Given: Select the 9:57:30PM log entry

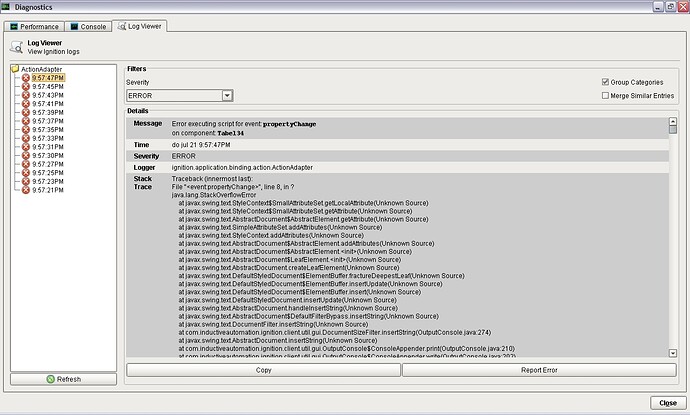Looking at the screenshot, I should (48, 155).
